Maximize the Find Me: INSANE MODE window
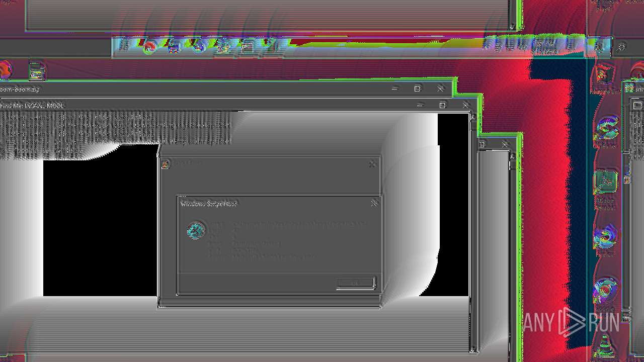 442,105
